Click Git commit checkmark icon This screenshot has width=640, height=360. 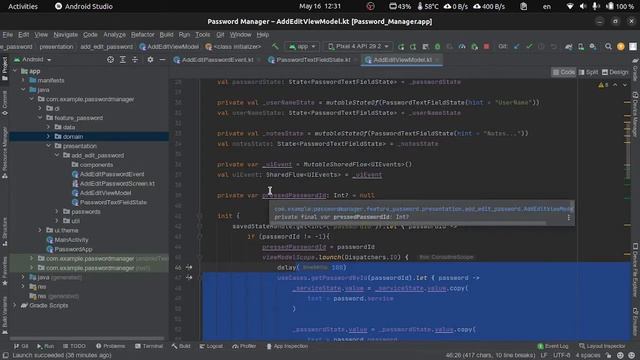[x=529, y=47]
